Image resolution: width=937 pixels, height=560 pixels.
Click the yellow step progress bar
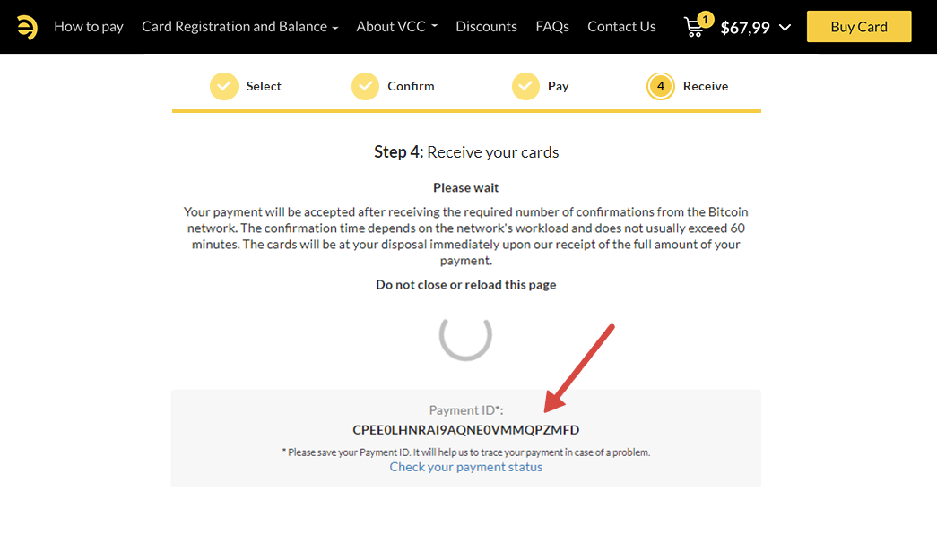[x=466, y=111]
